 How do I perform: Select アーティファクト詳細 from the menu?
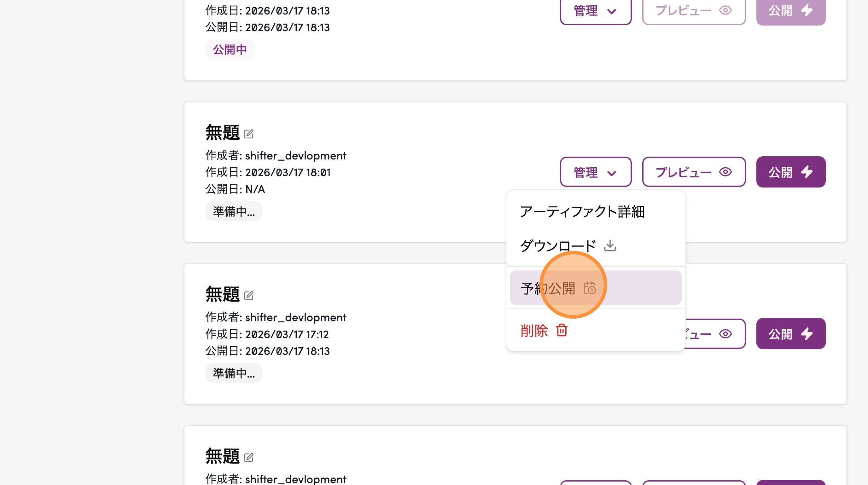point(582,211)
